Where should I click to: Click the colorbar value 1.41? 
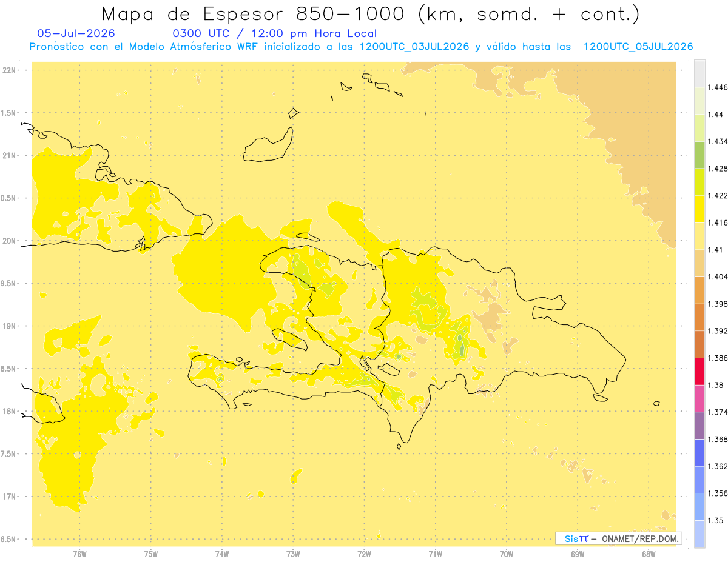715,250
